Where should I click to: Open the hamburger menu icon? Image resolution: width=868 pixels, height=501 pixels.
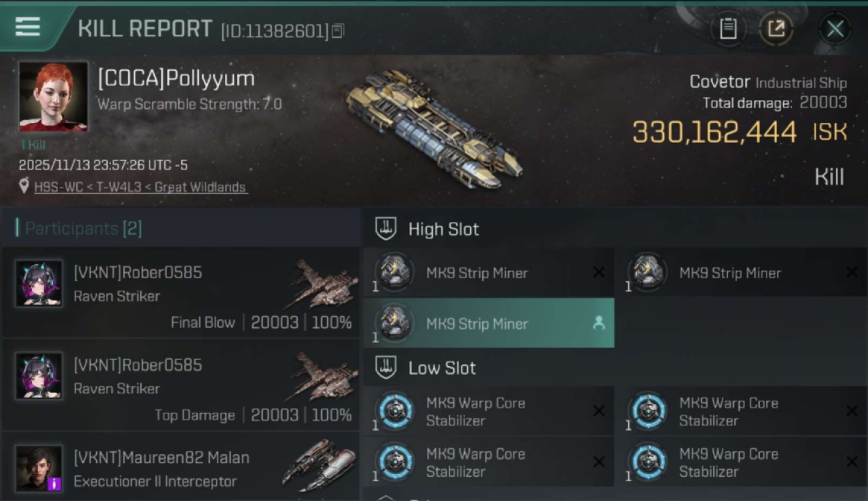coord(27,27)
